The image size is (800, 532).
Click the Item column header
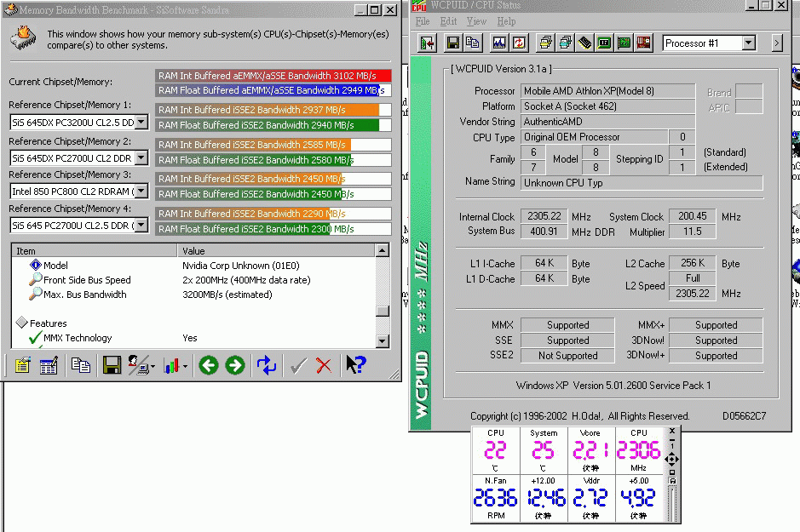pyautogui.click(x=95, y=251)
